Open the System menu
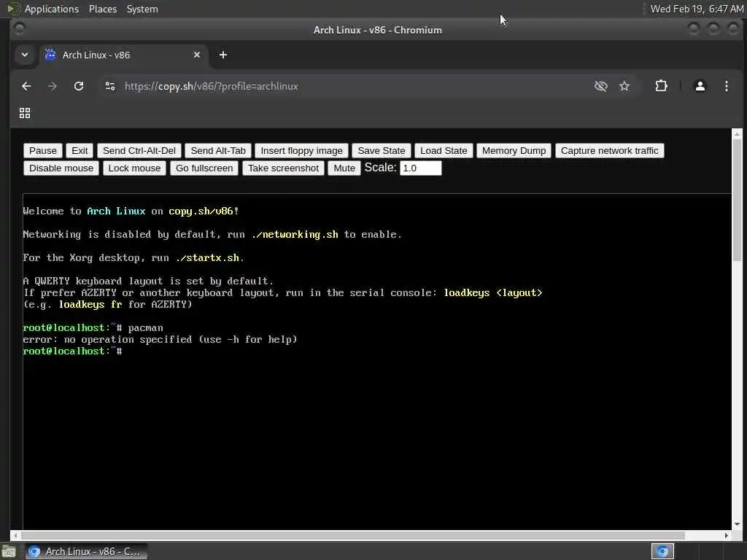 142,9
